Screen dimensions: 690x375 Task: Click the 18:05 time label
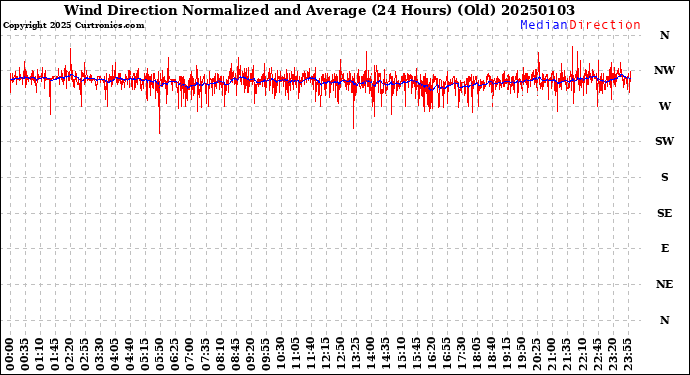(476, 354)
